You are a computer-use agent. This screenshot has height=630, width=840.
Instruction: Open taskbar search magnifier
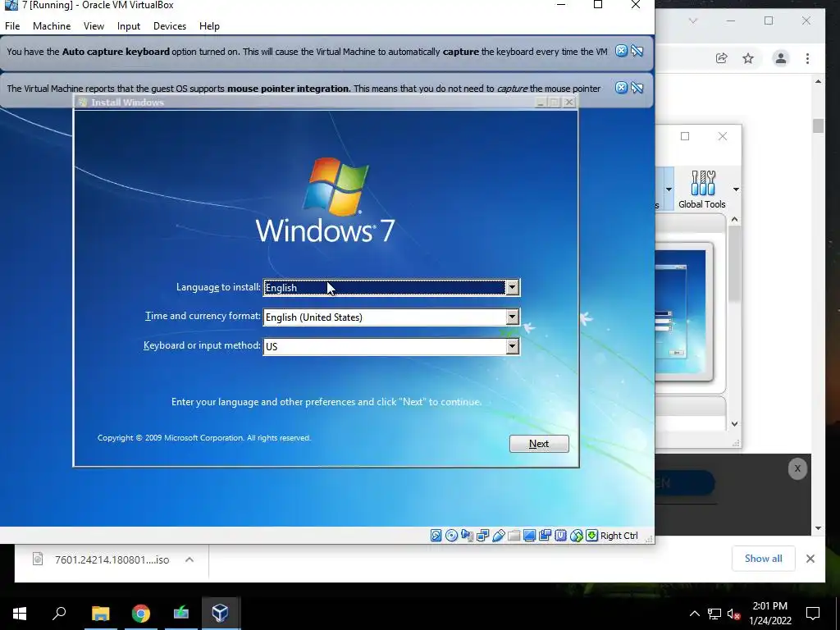(x=59, y=614)
